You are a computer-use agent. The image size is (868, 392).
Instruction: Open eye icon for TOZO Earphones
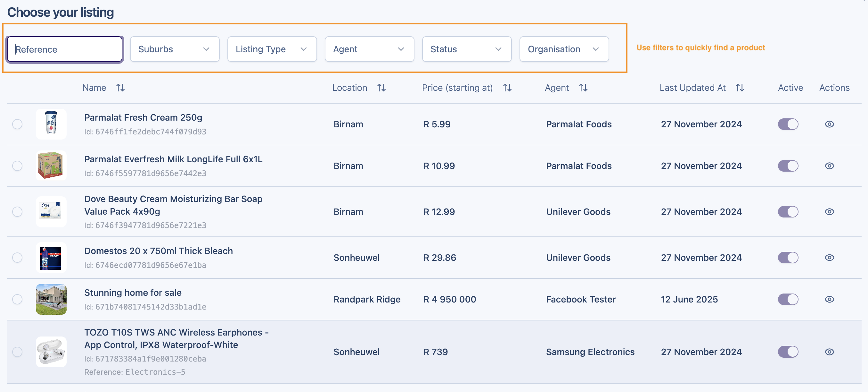coord(829,352)
